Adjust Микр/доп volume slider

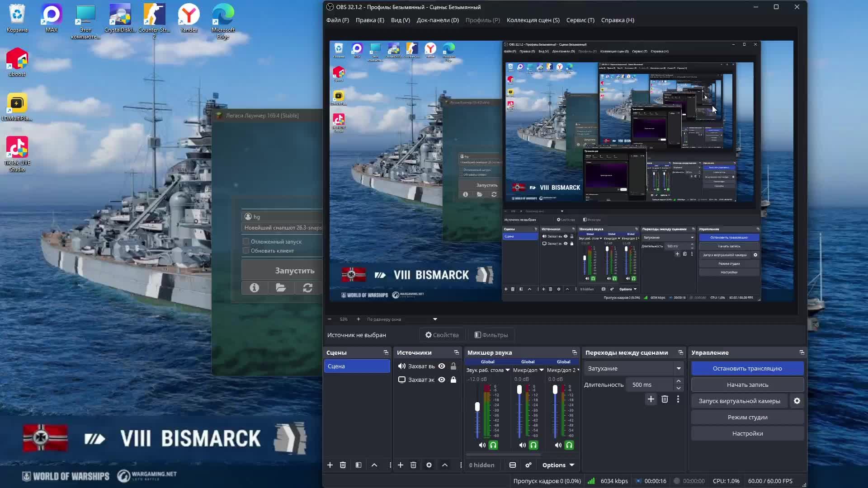(x=519, y=389)
